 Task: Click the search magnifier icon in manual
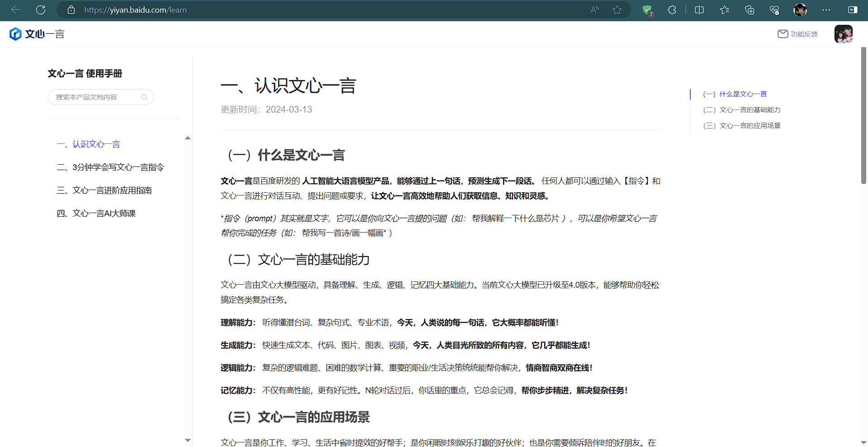(x=144, y=97)
